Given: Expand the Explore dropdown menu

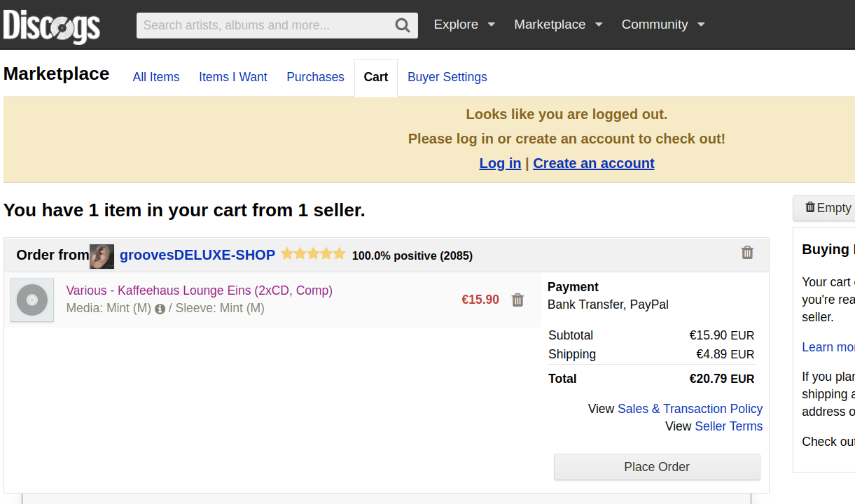Looking at the screenshot, I should 464,24.
